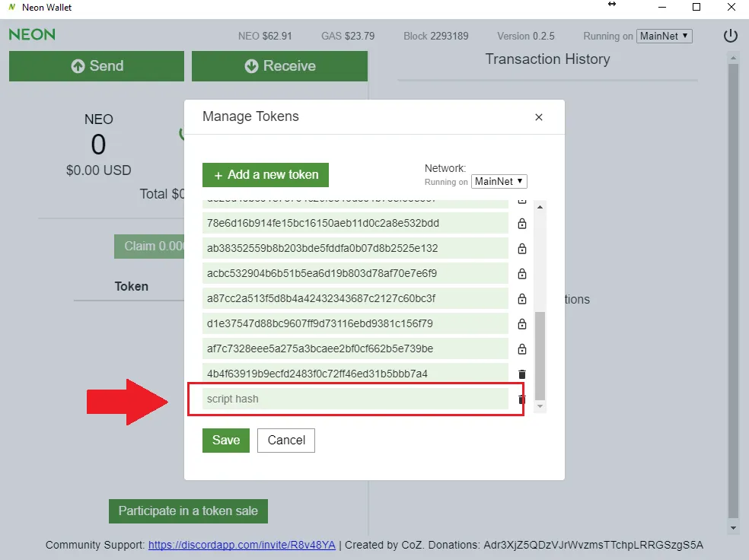
Task: Select the acbc532904b6b51b5ea6d19b803d78af70e7e6f9 field
Action: click(355, 273)
